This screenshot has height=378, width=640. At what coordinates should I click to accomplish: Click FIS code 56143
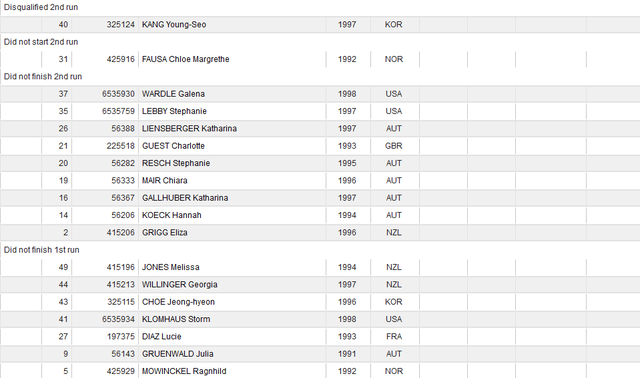pyautogui.click(x=123, y=354)
